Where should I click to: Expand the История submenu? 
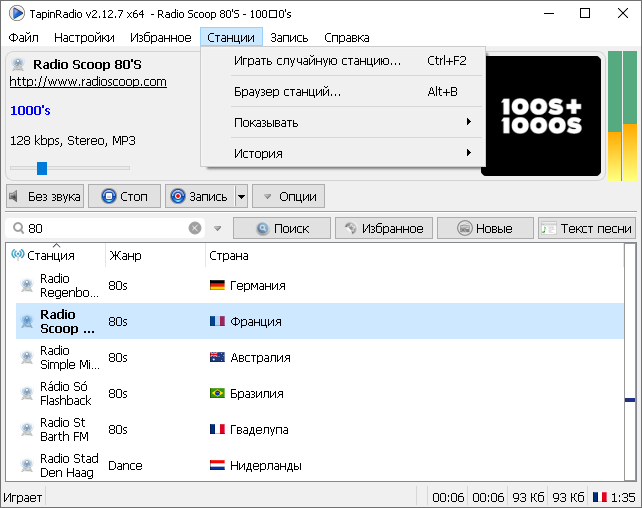point(344,154)
